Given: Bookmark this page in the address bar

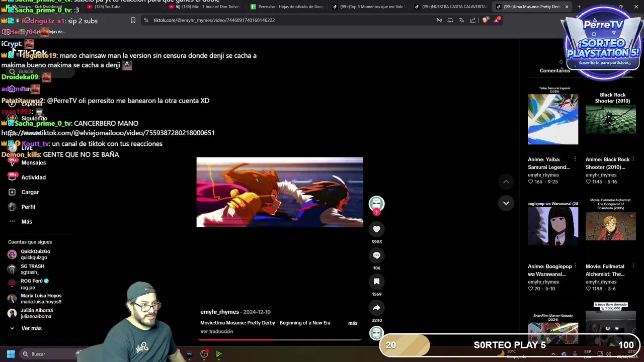Looking at the screenshot, I should [133, 20].
